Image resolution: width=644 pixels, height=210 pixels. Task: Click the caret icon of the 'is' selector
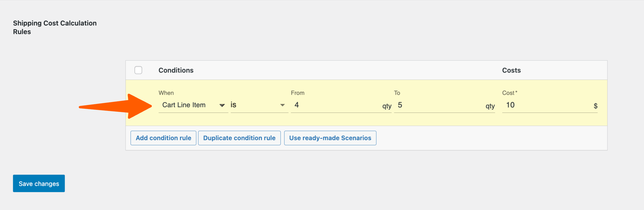[282, 105]
